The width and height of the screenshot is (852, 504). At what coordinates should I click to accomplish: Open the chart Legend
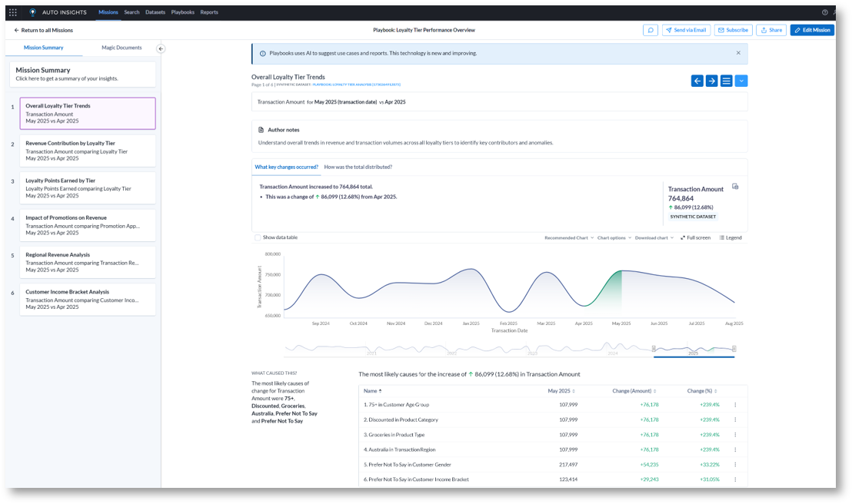[x=730, y=237]
